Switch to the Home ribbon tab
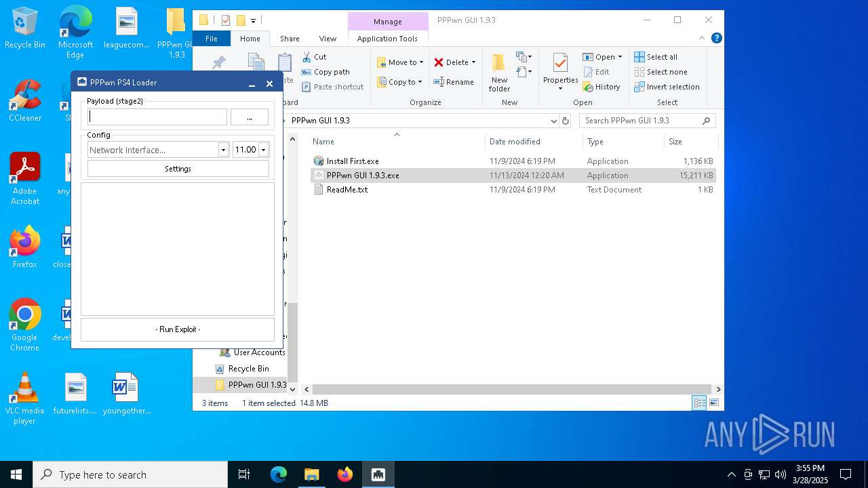 [250, 39]
